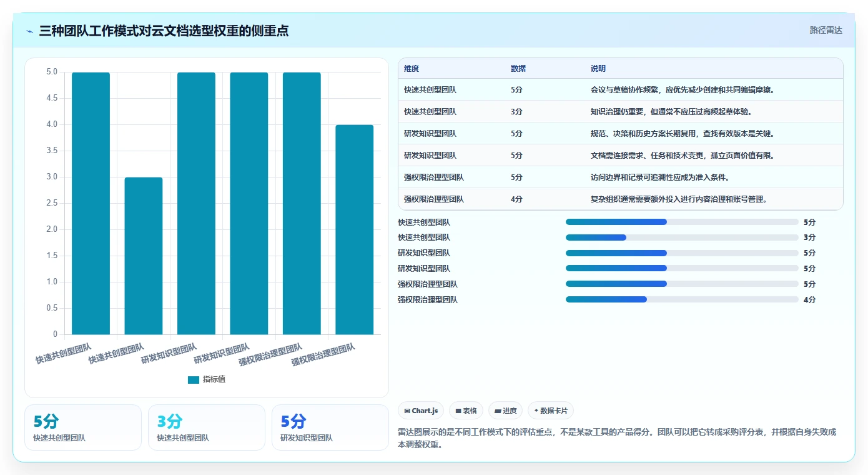This screenshot has height=475, width=868.
Task: Click the 数据卡片 chip
Action: point(550,411)
